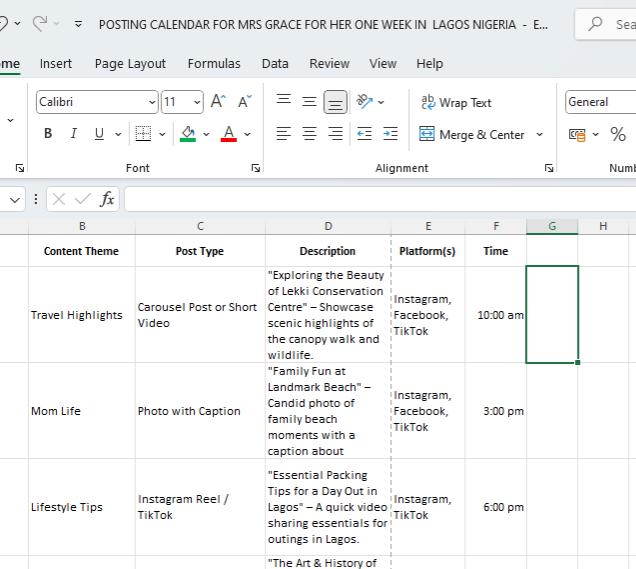Select the Lifestyle Tips cell
The image size is (636, 569).
pos(82,507)
